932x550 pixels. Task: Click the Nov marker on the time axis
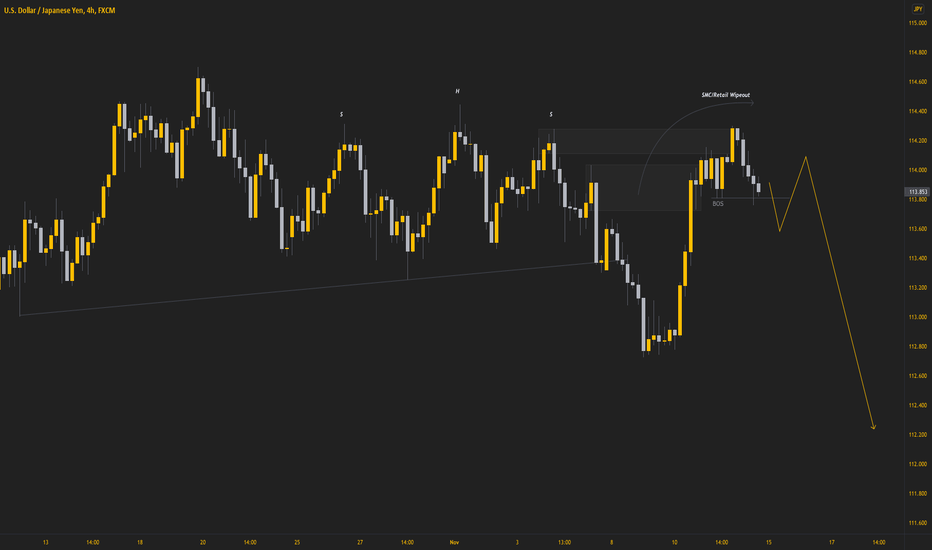(x=455, y=542)
